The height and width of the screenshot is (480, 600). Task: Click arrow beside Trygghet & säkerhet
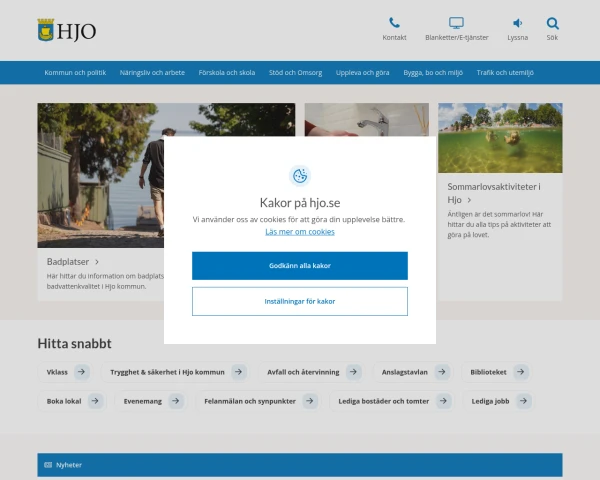click(x=238, y=372)
